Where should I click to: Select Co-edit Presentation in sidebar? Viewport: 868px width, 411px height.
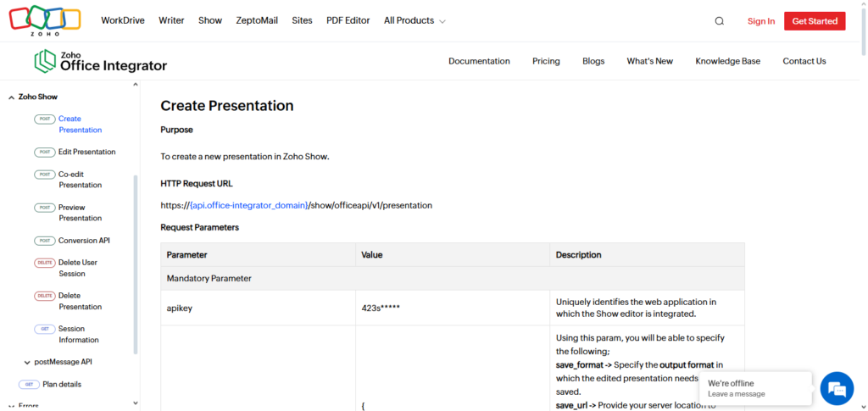[x=81, y=180]
